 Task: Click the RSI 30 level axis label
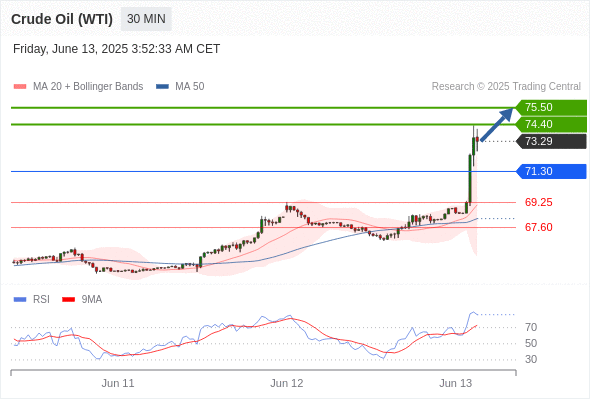point(531,359)
